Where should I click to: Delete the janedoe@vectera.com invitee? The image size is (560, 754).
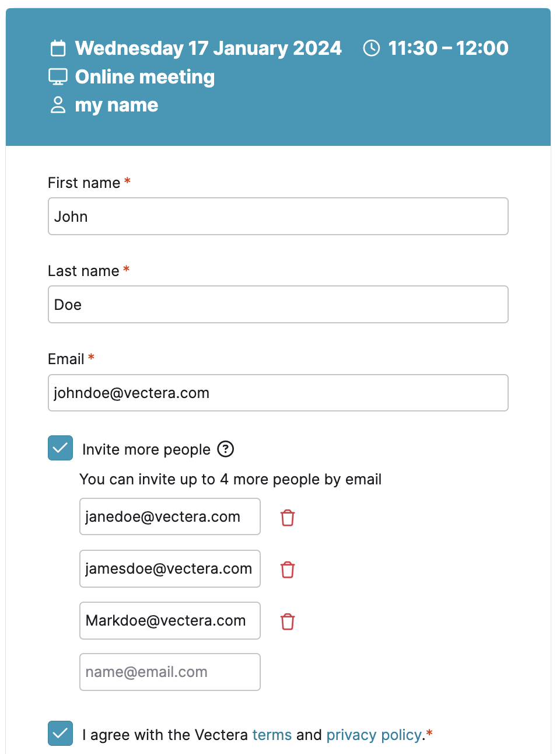pyautogui.click(x=288, y=518)
